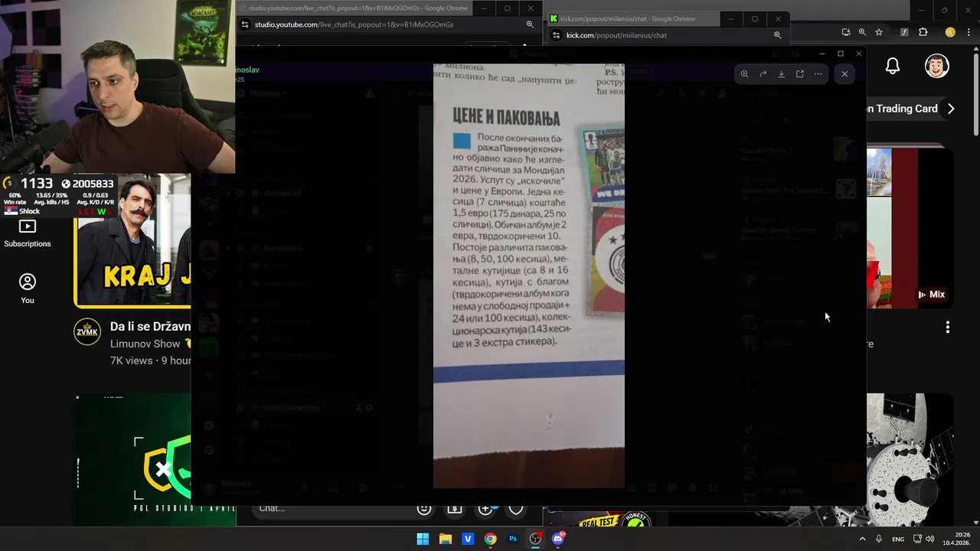Open zoom control in kick.com address bar
This screenshot has width=980, height=551.
pos(777,35)
